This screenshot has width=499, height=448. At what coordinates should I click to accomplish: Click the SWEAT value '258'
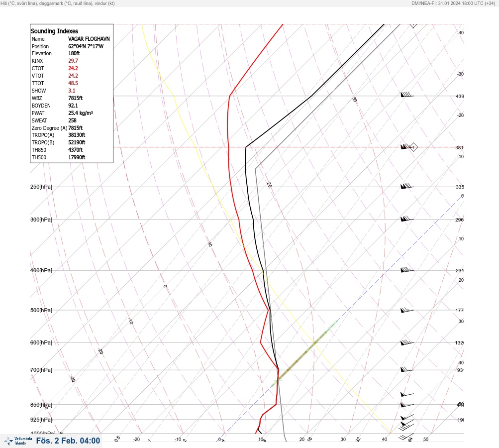[72, 120]
